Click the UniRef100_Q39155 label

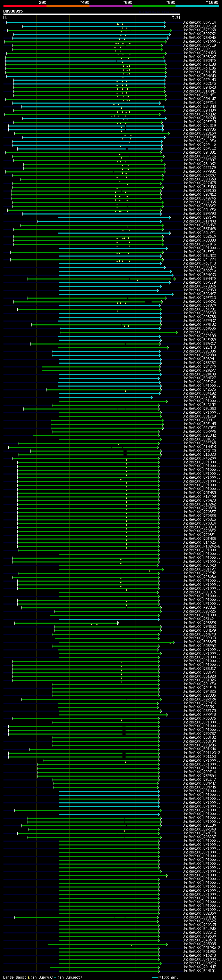click(199, 191)
